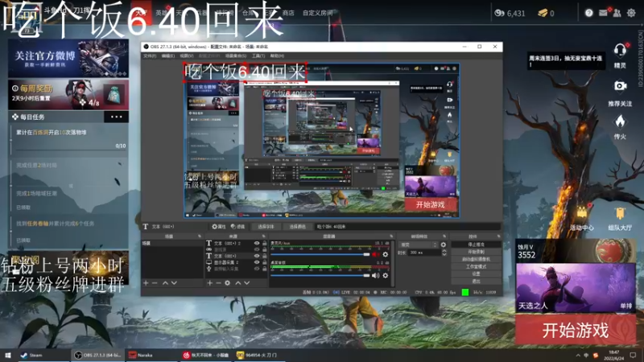Image resolution: width=644 pixels, height=362 pixels.
Task: Toggle visibility of 音频输入采集 source
Action: coord(257,269)
